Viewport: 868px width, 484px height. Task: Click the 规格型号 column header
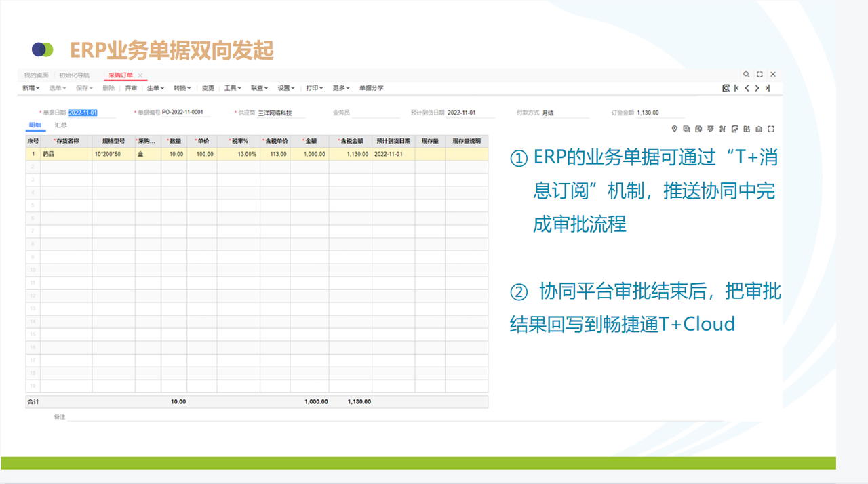[x=114, y=141]
